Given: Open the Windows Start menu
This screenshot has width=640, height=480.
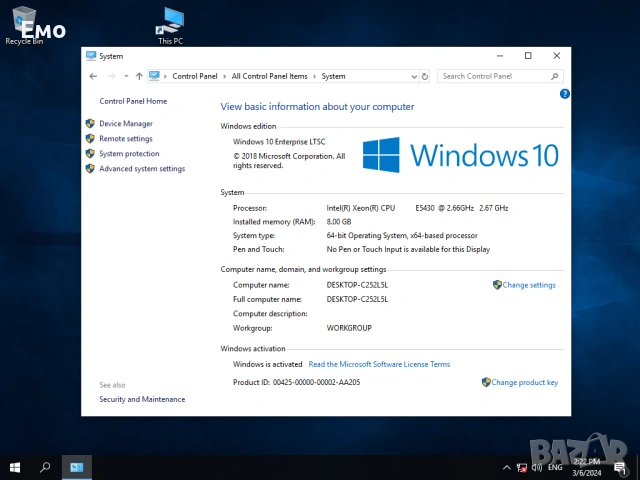Looking at the screenshot, I should click(15, 467).
